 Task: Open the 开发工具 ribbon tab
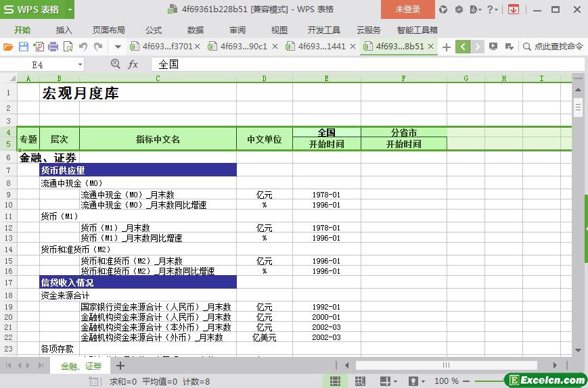tap(324, 30)
